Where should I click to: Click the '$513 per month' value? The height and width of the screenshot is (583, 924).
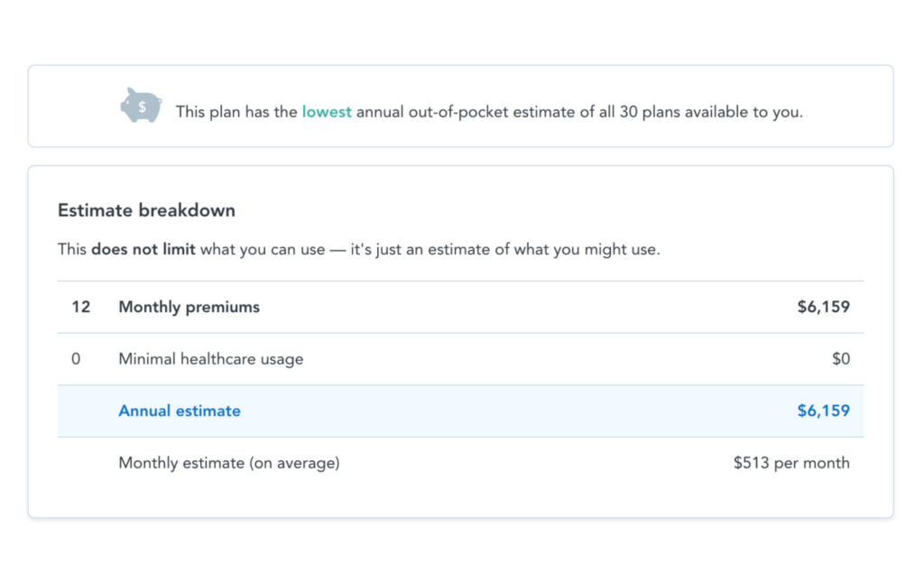click(x=791, y=463)
